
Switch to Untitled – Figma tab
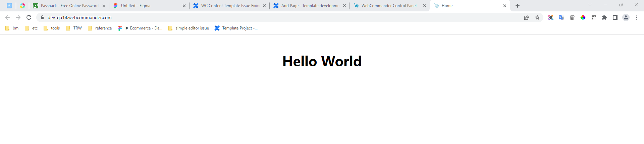tap(150, 6)
